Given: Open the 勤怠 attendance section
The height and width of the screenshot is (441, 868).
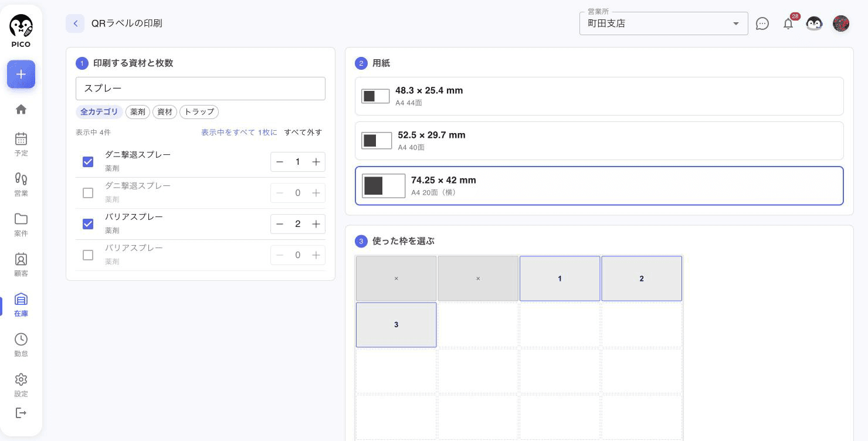Looking at the screenshot, I should tap(21, 345).
